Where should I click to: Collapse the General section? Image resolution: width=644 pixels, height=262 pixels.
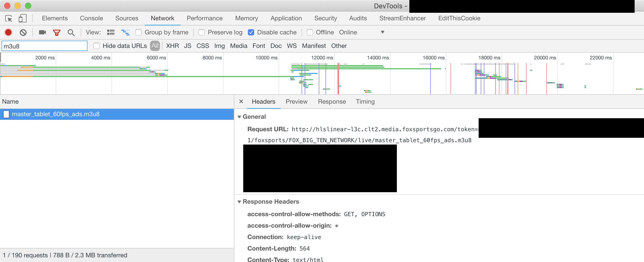click(239, 117)
